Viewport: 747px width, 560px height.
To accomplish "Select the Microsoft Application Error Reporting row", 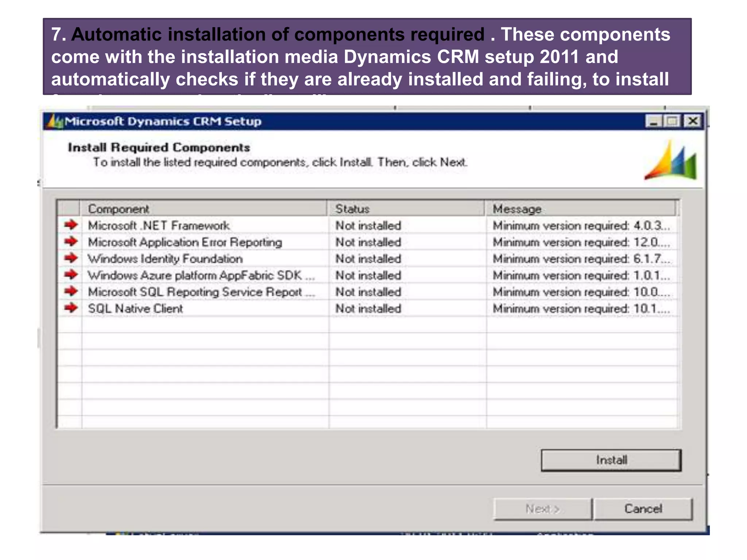I will pyautogui.click(x=368, y=242).
